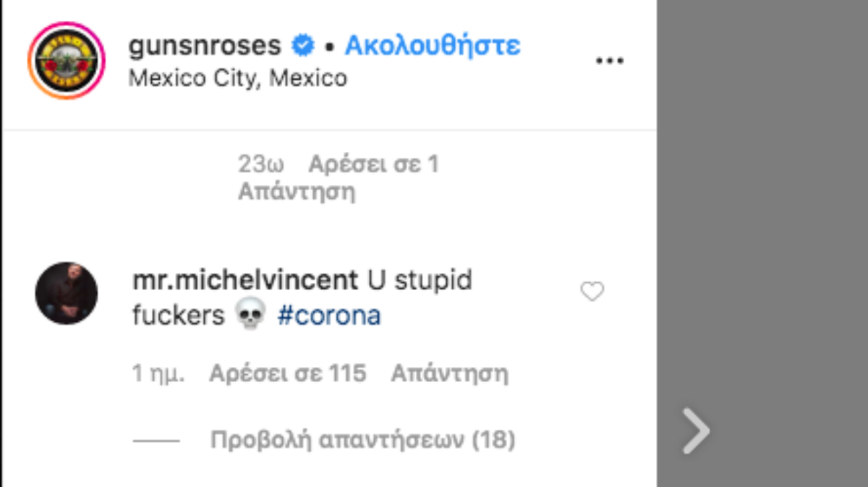
Task: Expand Προβολή απαντήσεων (18) replies
Action: tap(362, 439)
